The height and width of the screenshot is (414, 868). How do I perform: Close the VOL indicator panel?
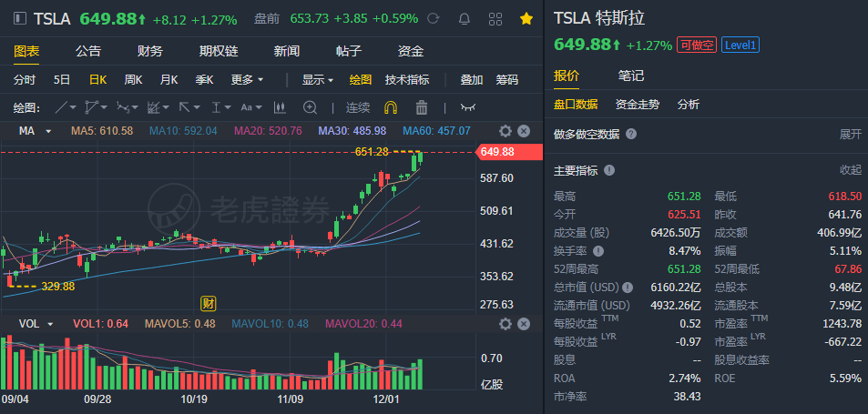pos(524,324)
